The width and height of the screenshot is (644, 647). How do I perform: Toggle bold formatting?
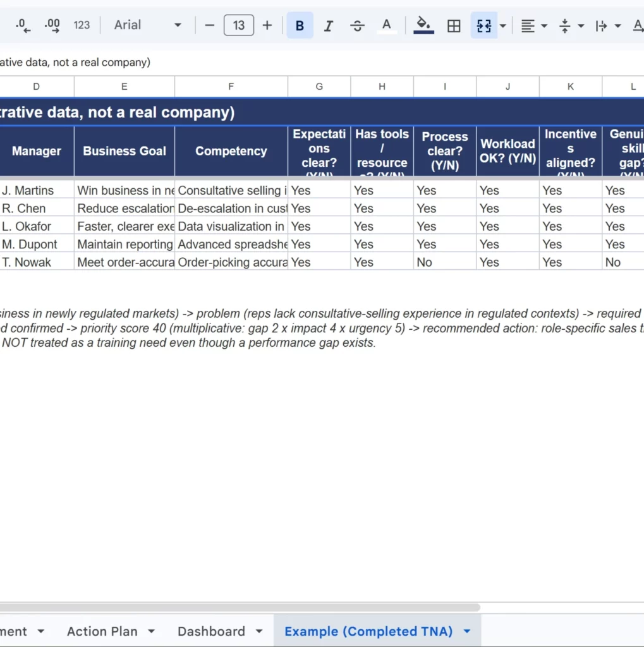pyautogui.click(x=300, y=25)
